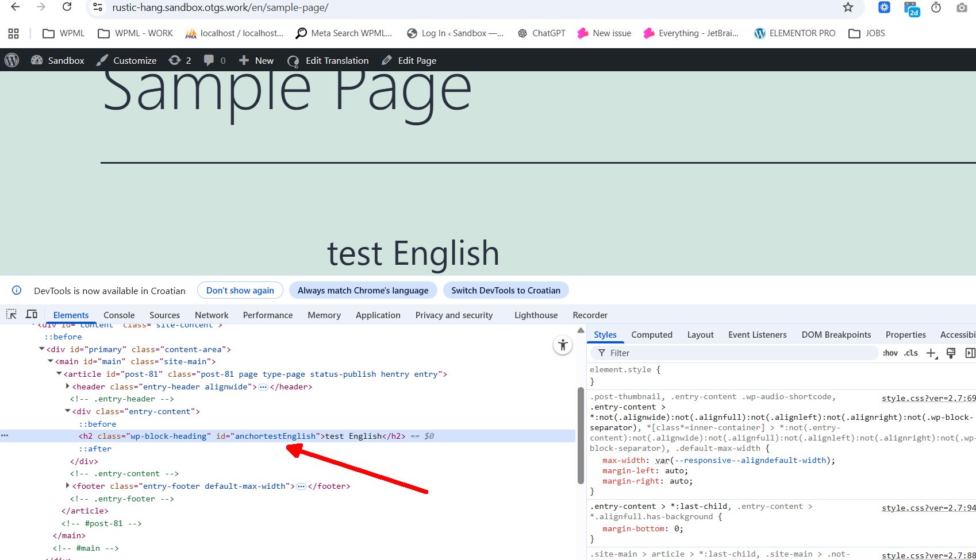Click the inspect element picker icon

pyautogui.click(x=11, y=314)
